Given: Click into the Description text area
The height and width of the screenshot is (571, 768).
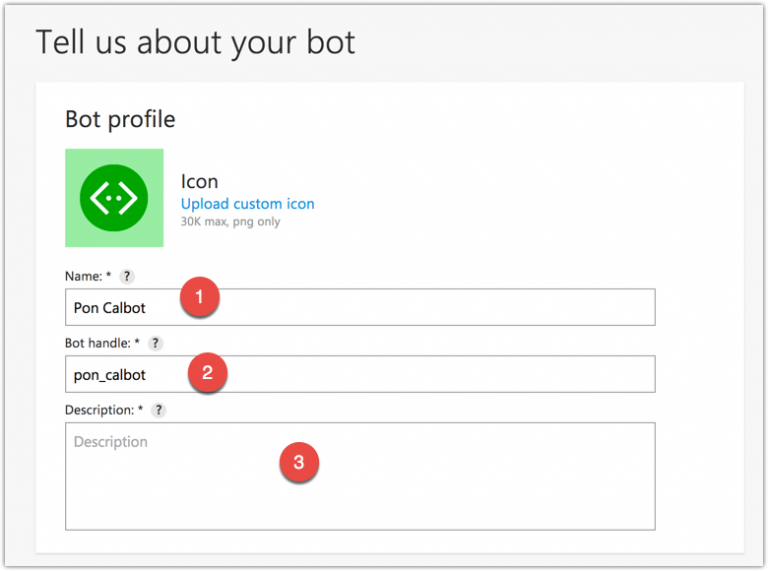Looking at the screenshot, I should (x=360, y=476).
